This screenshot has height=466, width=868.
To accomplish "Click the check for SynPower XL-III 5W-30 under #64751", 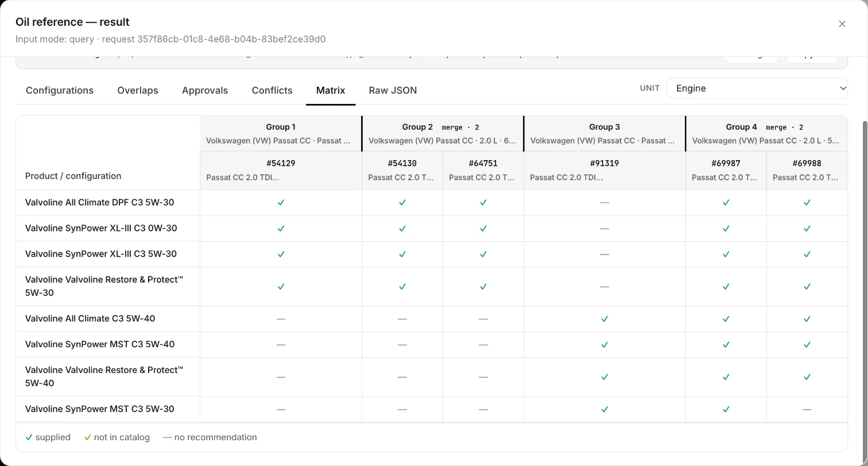I will tap(483, 254).
